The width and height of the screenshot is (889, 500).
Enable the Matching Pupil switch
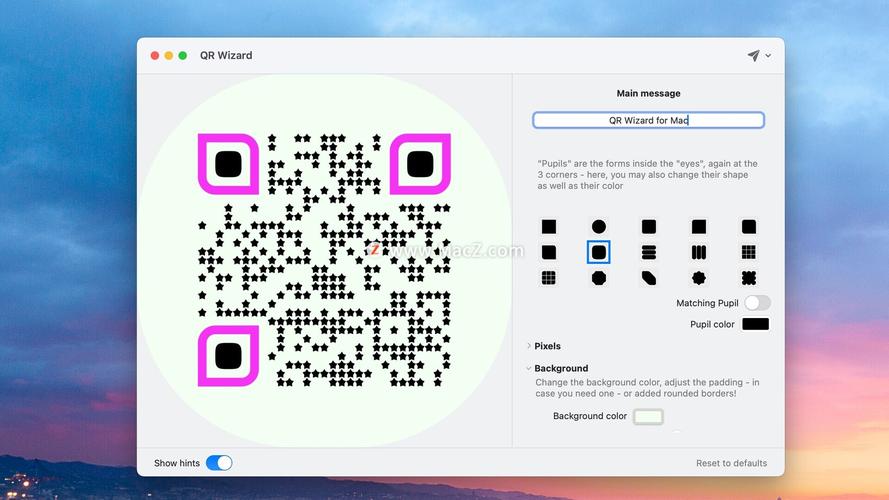[757, 303]
